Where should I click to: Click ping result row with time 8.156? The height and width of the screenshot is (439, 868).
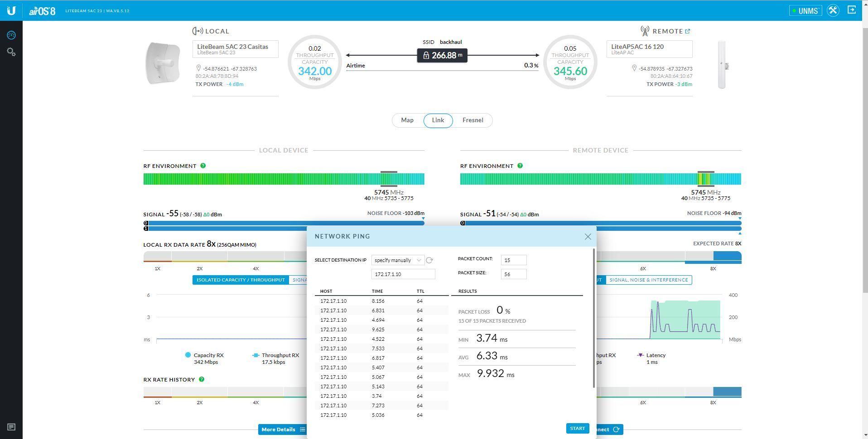coord(381,301)
